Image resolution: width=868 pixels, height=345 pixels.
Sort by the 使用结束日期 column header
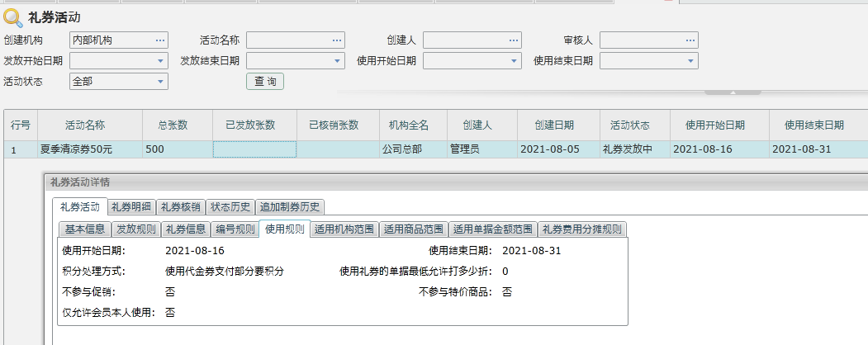click(818, 125)
